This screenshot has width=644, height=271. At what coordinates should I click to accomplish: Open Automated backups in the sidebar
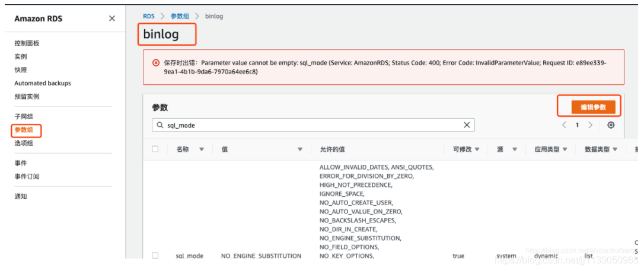point(43,83)
